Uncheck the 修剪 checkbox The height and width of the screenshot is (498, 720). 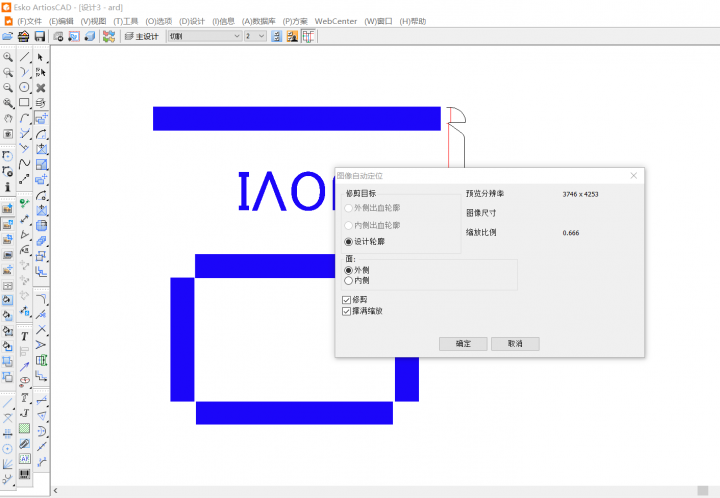click(x=347, y=299)
